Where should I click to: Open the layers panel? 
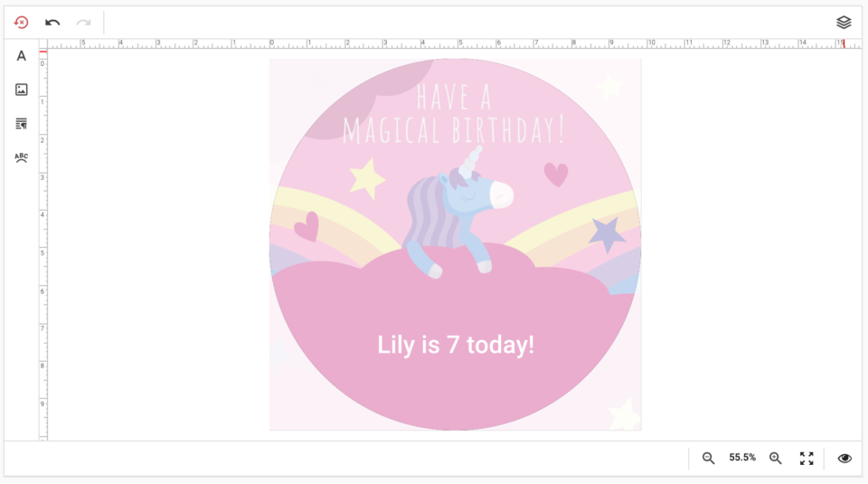point(843,23)
